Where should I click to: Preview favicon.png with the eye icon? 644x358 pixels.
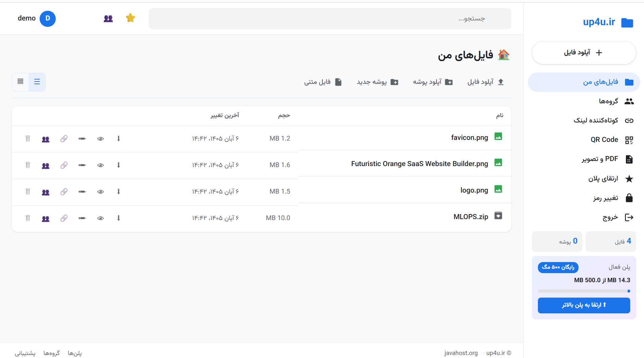click(x=100, y=139)
